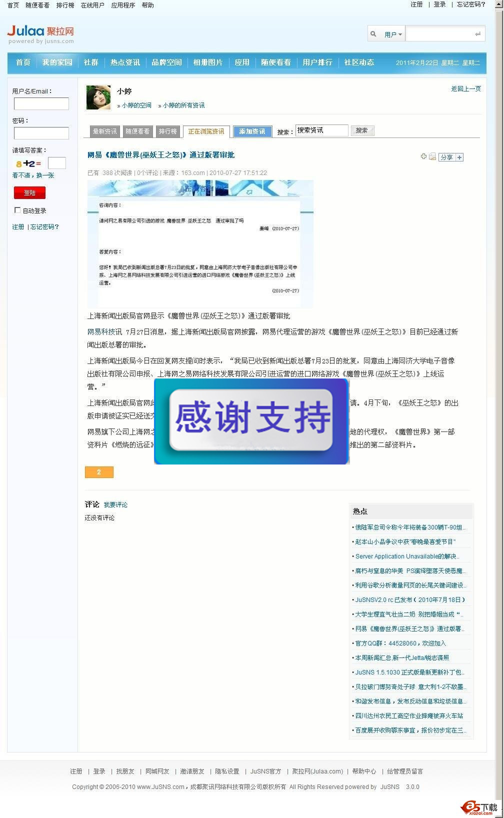Screen dimensions: 504x818
Task: Focus the 用户名/Email input field
Action: coord(41,103)
